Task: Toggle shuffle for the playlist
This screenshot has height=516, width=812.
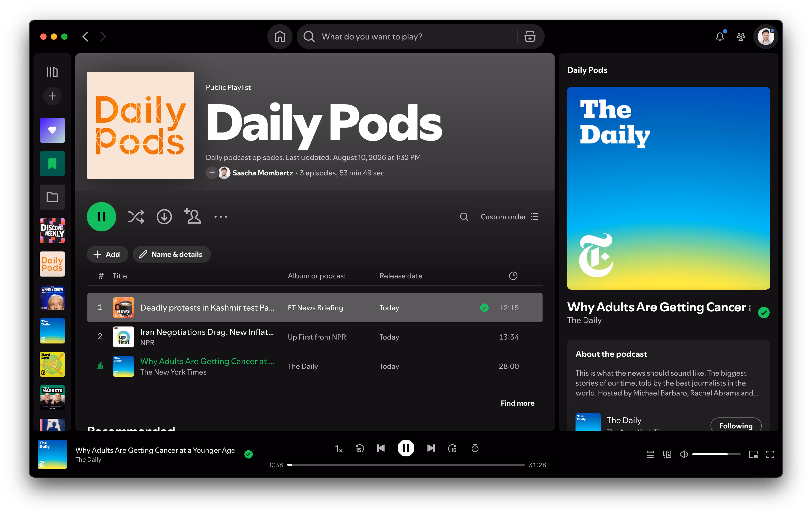Action: point(136,217)
